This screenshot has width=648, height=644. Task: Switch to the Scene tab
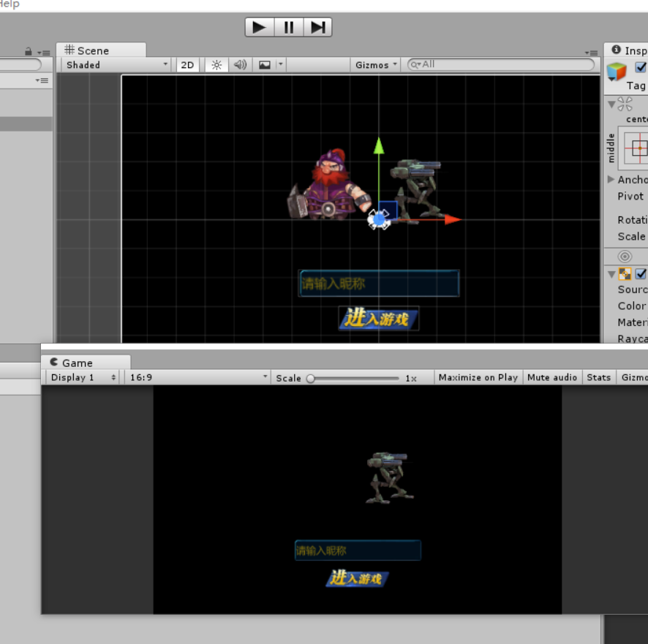(101, 50)
